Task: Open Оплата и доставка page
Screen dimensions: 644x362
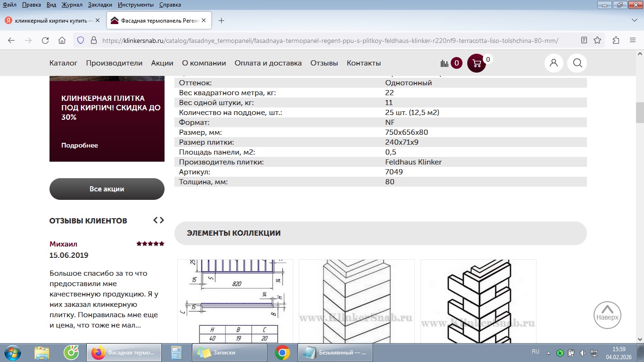Action: pos(268,63)
